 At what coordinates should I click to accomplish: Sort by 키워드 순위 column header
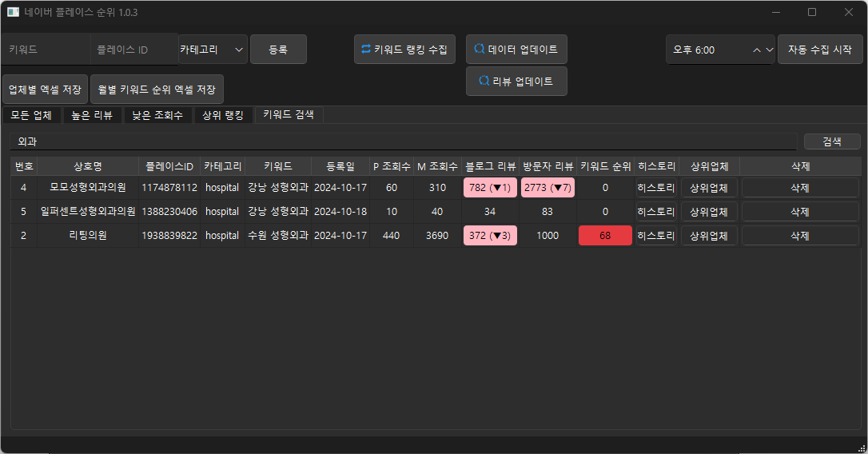[x=606, y=166]
